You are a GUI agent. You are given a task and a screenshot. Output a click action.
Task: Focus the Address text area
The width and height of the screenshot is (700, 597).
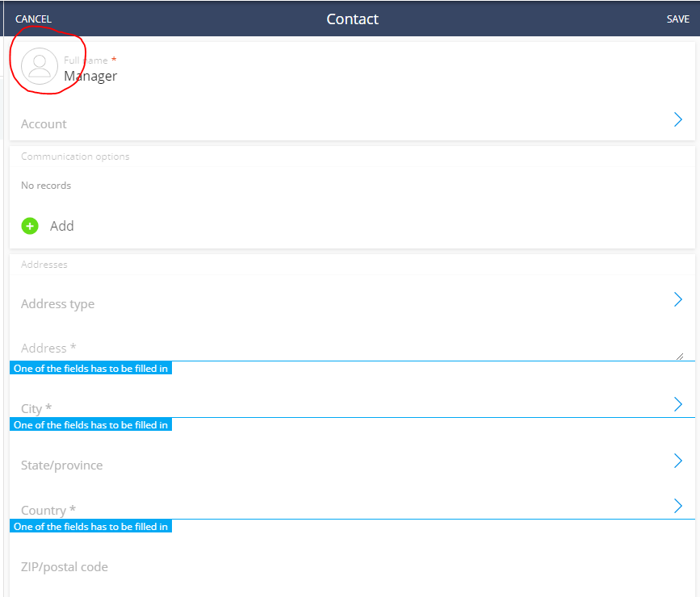[346, 348]
